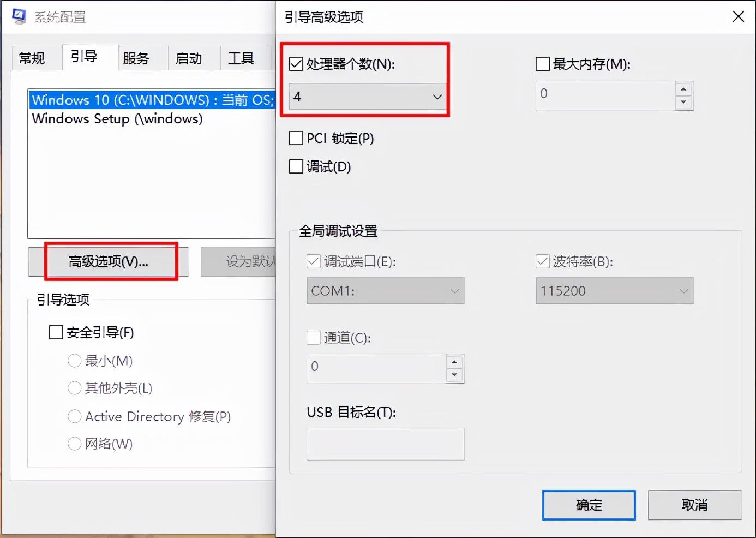The image size is (756, 538).
Task: Switch to the 常规 tab
Action: pyautogui.click(x=32, y=58)
